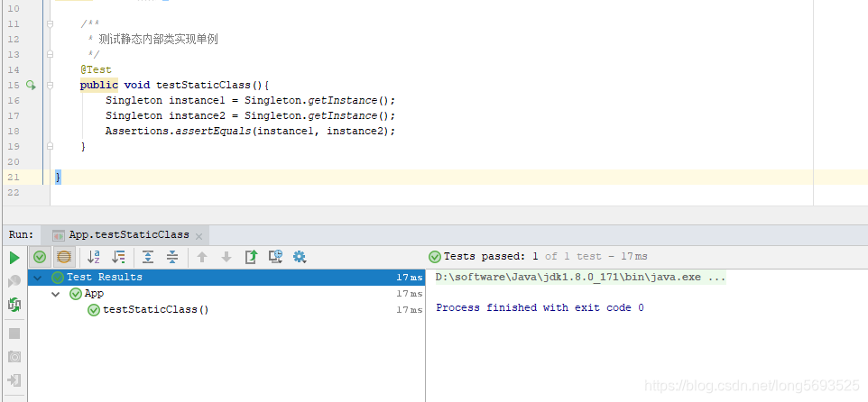The height and width of the screenshot is (402, 868).
Task: Click the 17ms duration of Test Results row
Action: click(x=410, y=278)
